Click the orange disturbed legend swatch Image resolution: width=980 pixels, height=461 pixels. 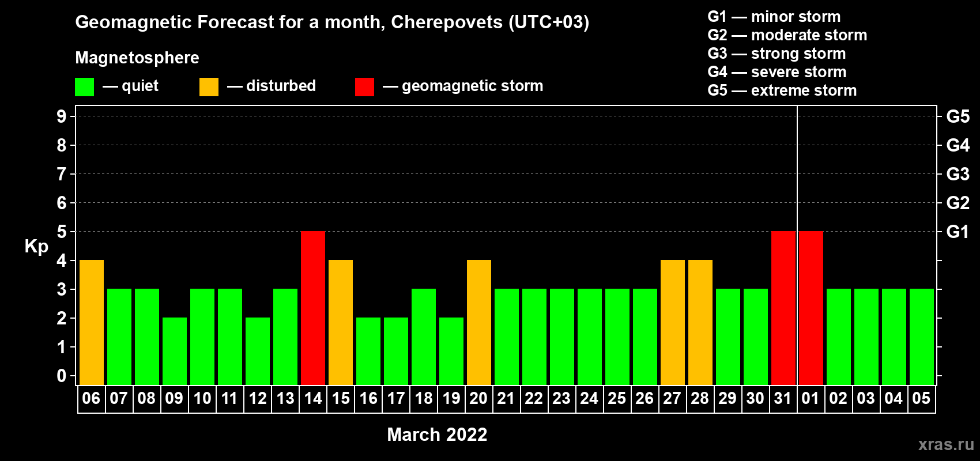tap(209, 87)
